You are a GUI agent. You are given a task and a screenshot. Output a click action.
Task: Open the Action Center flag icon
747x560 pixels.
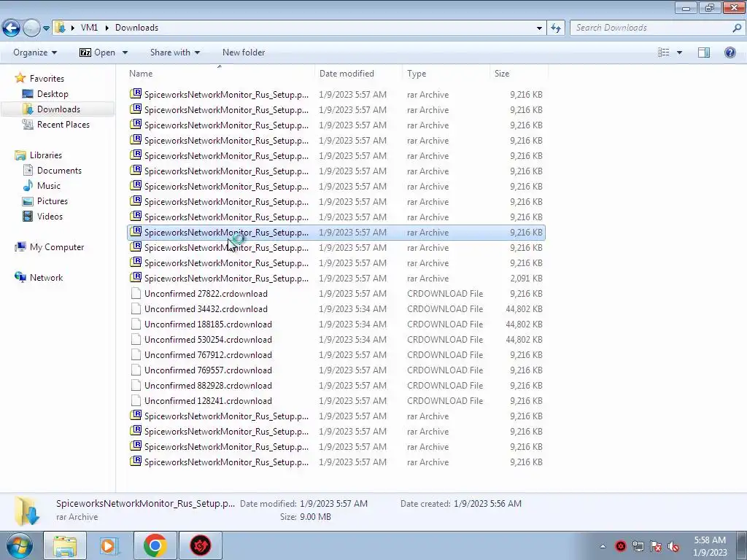[656, 546]
